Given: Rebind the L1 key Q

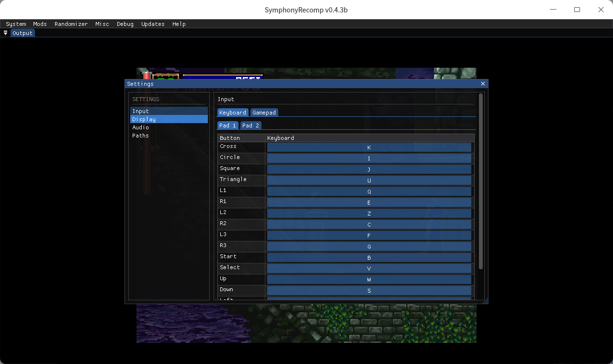Looking at the screenshot, I should (x=369, y=192).
